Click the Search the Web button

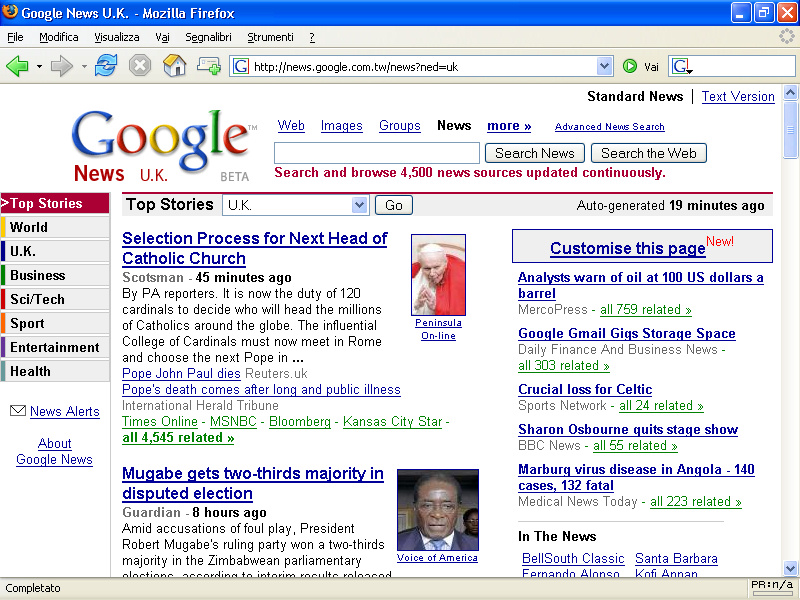point(648,153)
